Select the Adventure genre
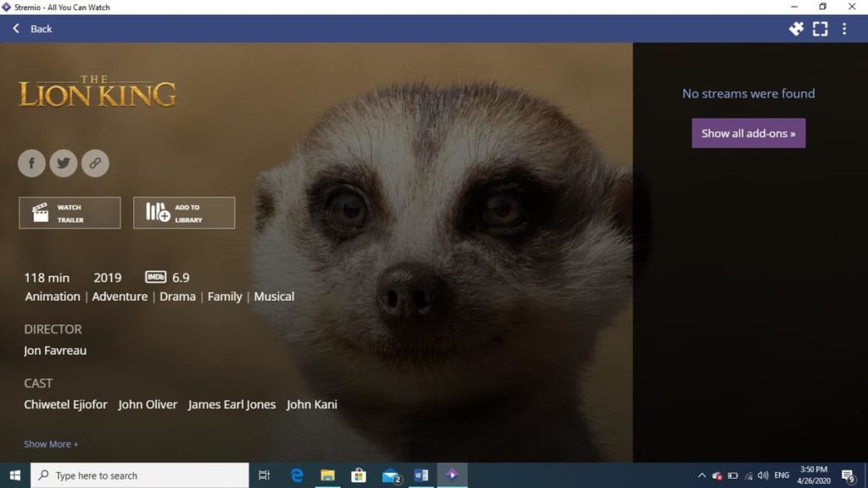Image resolution: width=868 pixels, height=488 pixels. tap(120, 297)
